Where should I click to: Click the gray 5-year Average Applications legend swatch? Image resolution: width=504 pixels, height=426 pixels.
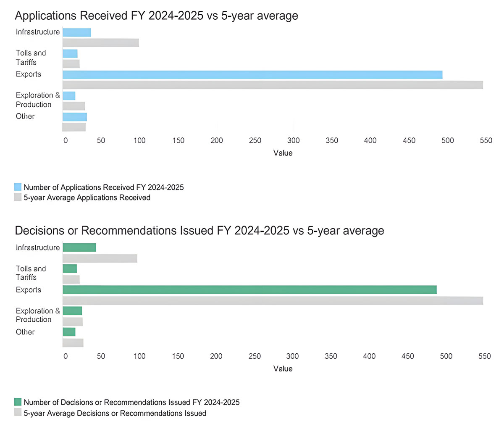pos(17,197)
